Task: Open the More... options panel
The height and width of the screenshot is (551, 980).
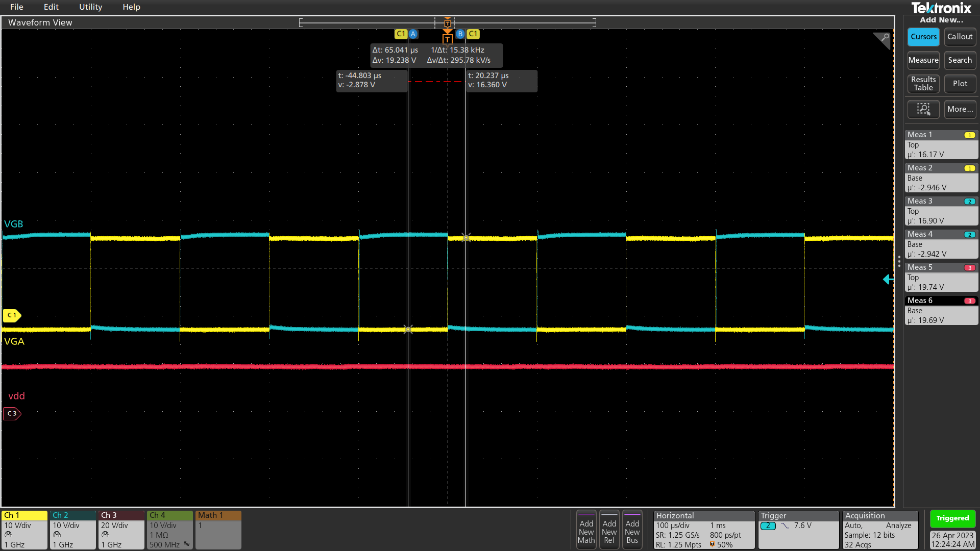Action: click(x=960, y=109)
